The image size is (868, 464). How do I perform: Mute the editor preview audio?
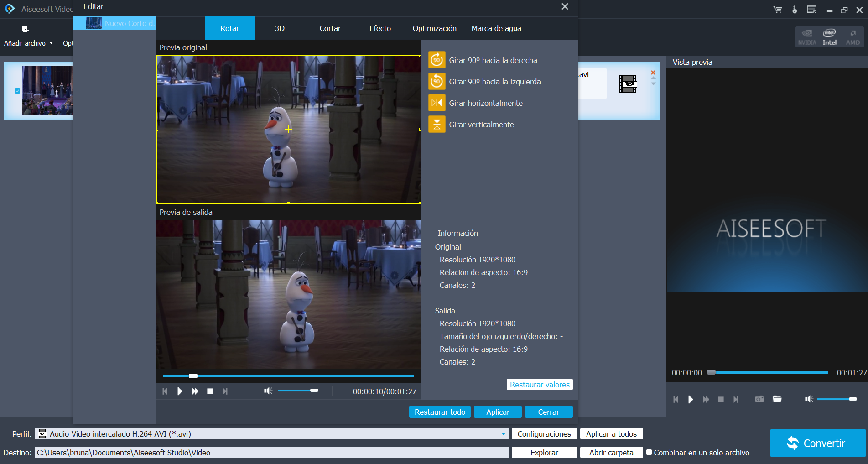tap(268, 391)
